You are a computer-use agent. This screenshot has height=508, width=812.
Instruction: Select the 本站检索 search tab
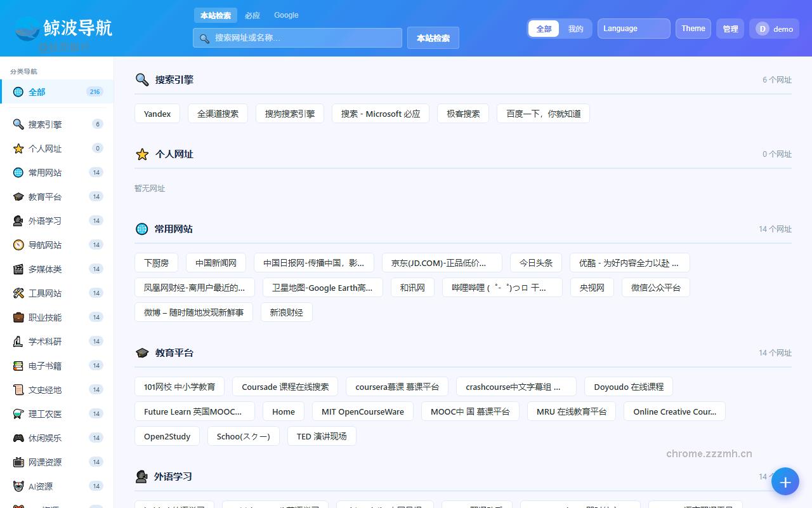coord(216,15)
